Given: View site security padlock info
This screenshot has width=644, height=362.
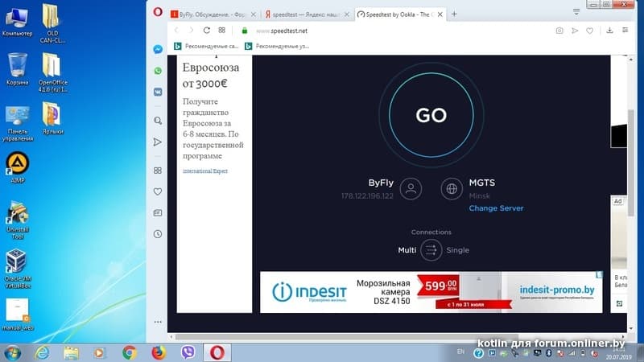Looking at the screenshot, I should tap(245, 31).
